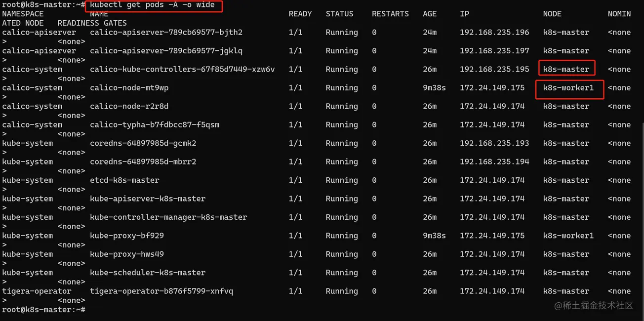The height and width of the screenshot is (321, 644).
Task: Click IP address 192.168.235.195
Action: coord(494,70)
